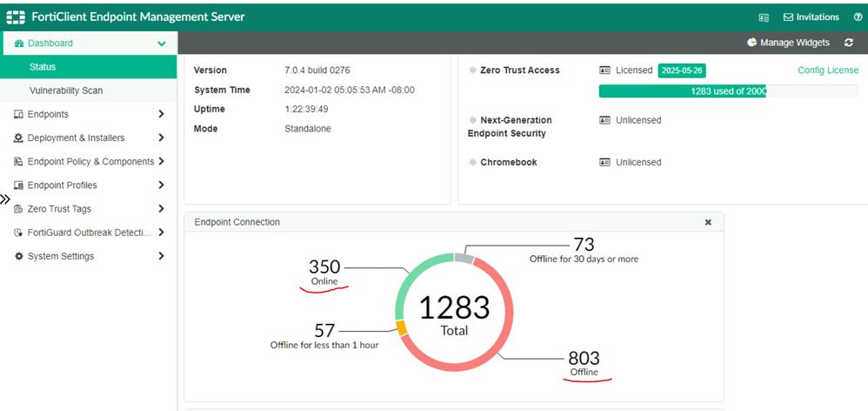This screenshot has height=411, width=868.
Task: Open the help question mark icon
Action: click(x=858, y=17)
